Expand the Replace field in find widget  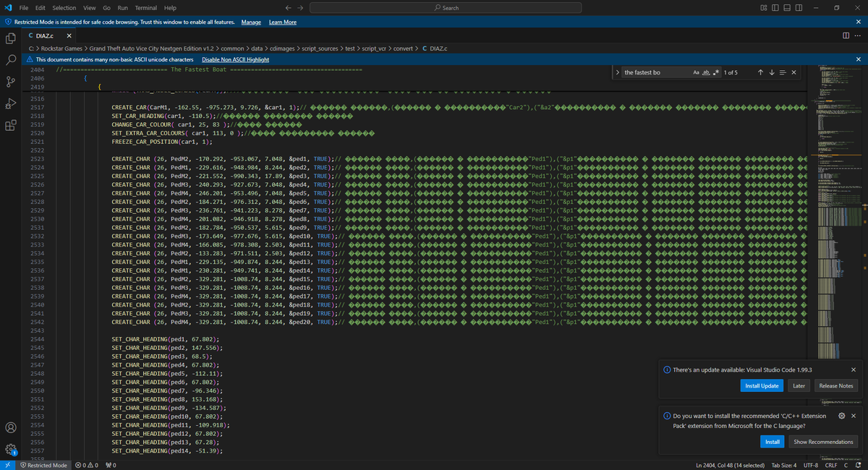(x=616, y=72)
